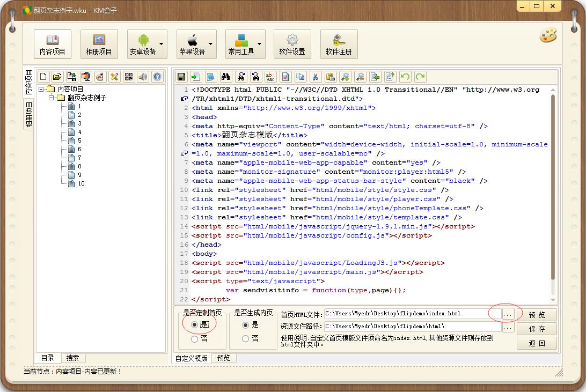The image size is (586, 392).
Task: Switch to the 自定义模版 tab
Action: pos(192,358)
